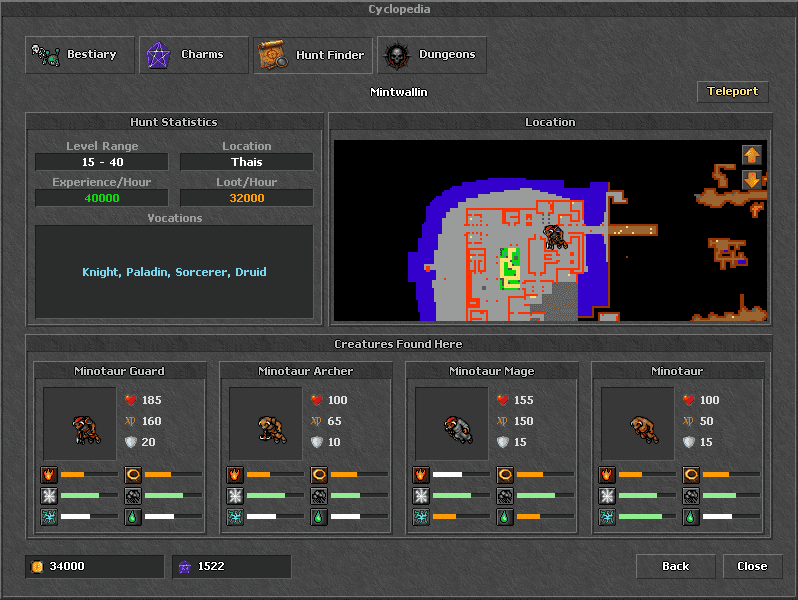Click the gold coin balance 34000

click(95, 566)
